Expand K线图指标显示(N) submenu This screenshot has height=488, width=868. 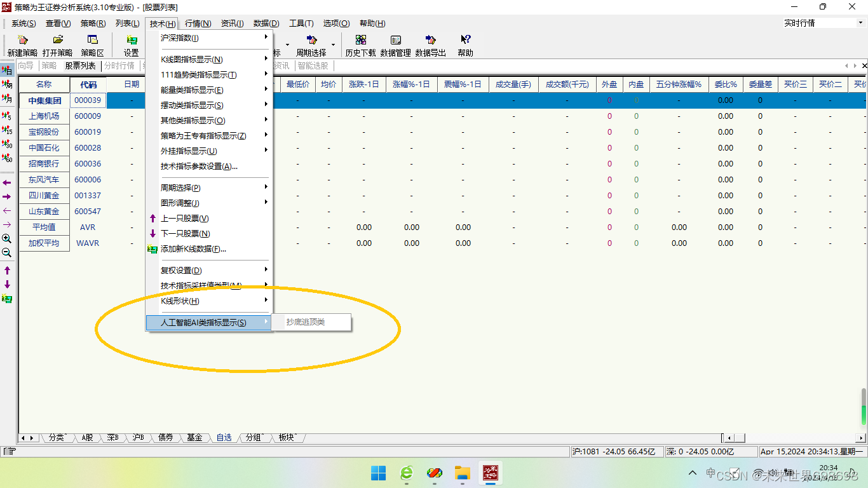210,60
